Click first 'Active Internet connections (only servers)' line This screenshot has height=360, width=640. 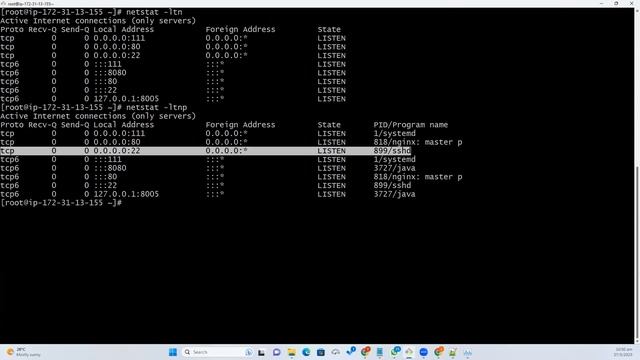[98, 20]
